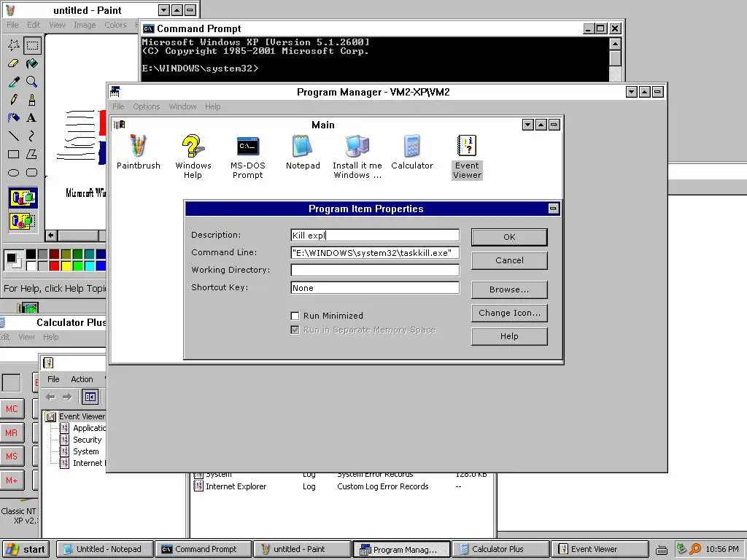
Task: Select the Free-Form Select tool in Paint
Action: pos(14,45)
